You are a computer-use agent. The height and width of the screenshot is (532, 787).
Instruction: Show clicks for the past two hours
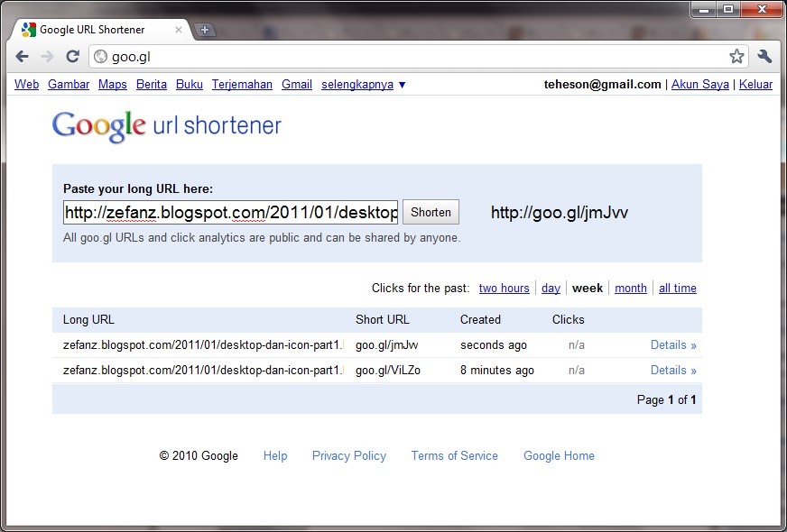(504, 289)
